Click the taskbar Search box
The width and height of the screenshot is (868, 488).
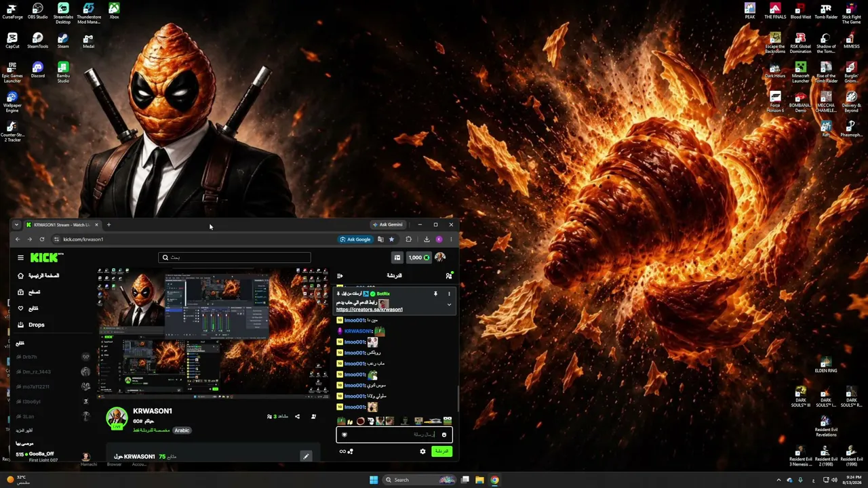pos(419,480)
